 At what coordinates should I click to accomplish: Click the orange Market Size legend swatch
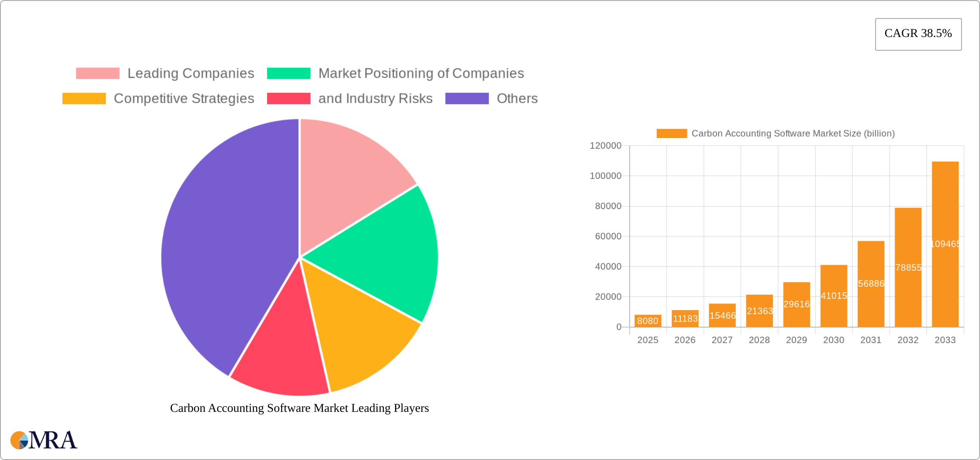point(671,133)
